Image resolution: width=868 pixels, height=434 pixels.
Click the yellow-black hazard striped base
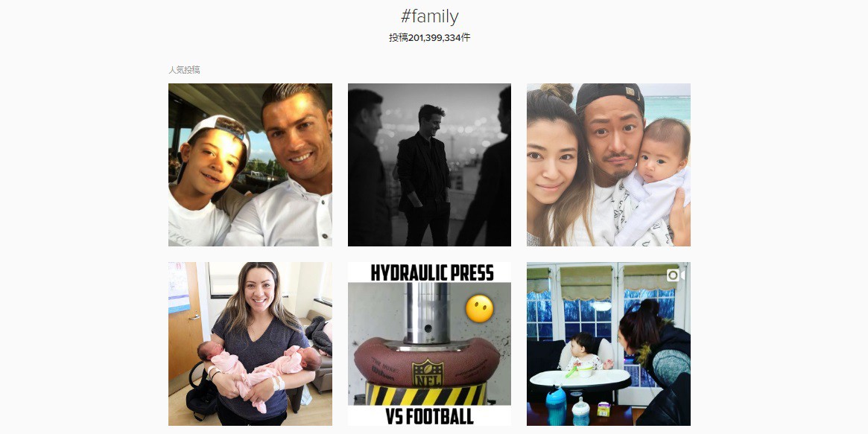(x=425, y=395)
